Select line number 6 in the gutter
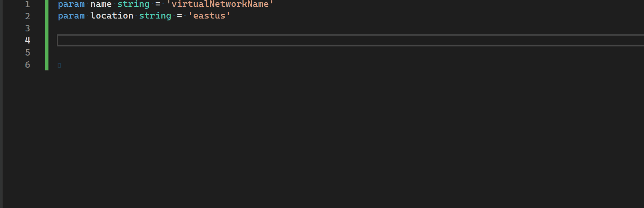Screen dimensions: 644x208 coord(27,65)
